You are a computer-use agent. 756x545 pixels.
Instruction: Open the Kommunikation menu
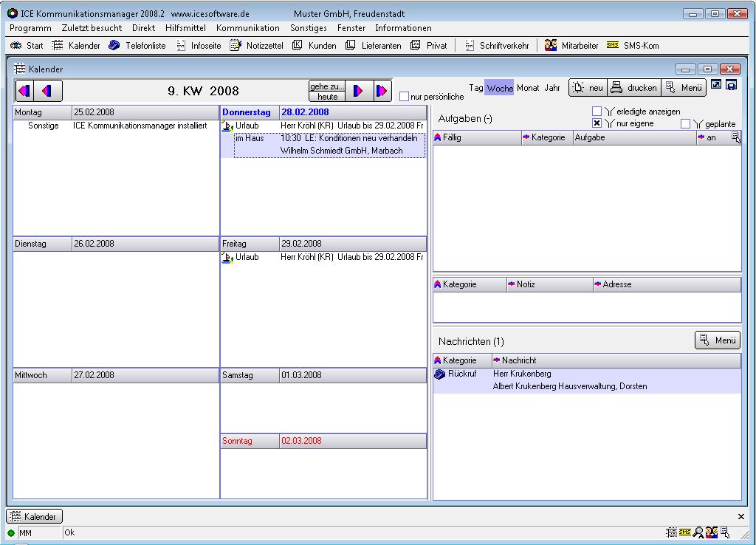[x=247, y=28]
